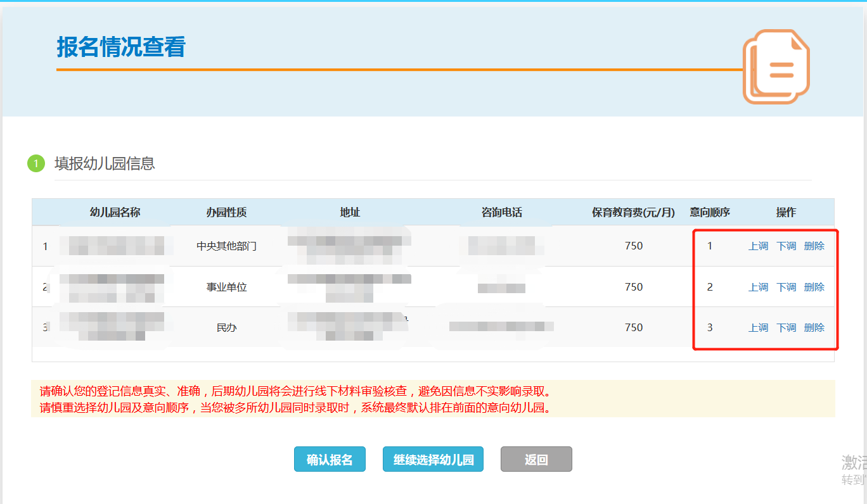Click the orange document icon in header

(776, 66)
